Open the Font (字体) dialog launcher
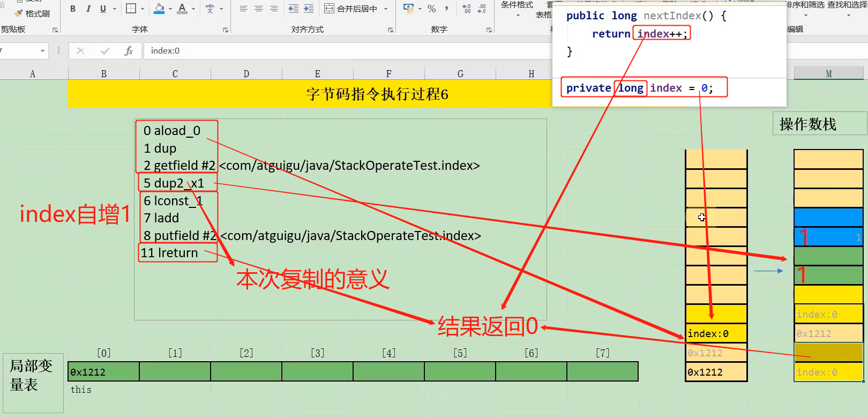The height and width of the screenshot is (418, 868). 225,30
